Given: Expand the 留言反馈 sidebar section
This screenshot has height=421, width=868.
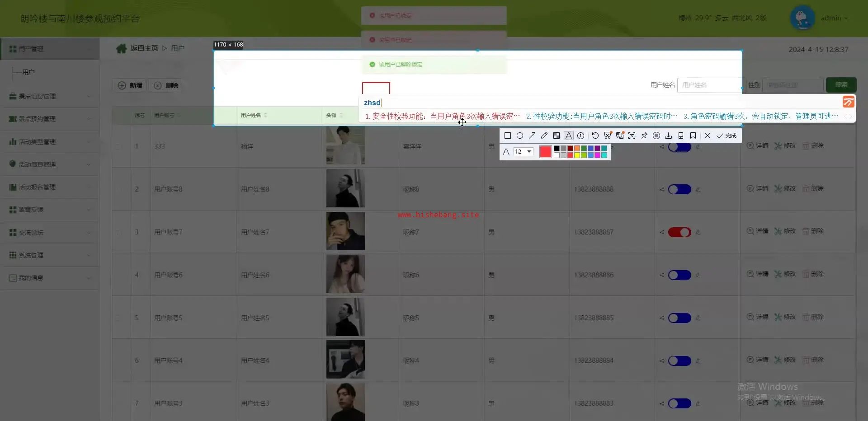Looking at the screenshot, I should coord(50,210).
